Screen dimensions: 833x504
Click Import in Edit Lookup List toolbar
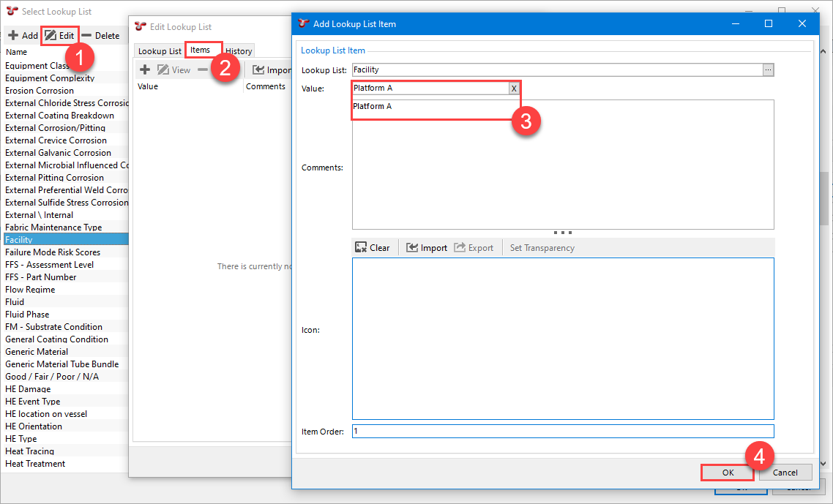click(x=272, y=69)
